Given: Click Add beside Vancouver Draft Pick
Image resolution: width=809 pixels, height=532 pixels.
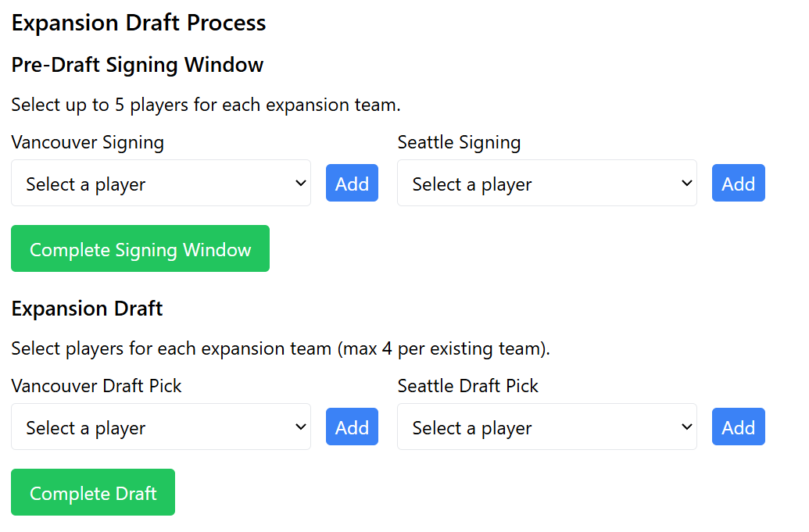Looking at the screenshot, I should tap(352, 427).
